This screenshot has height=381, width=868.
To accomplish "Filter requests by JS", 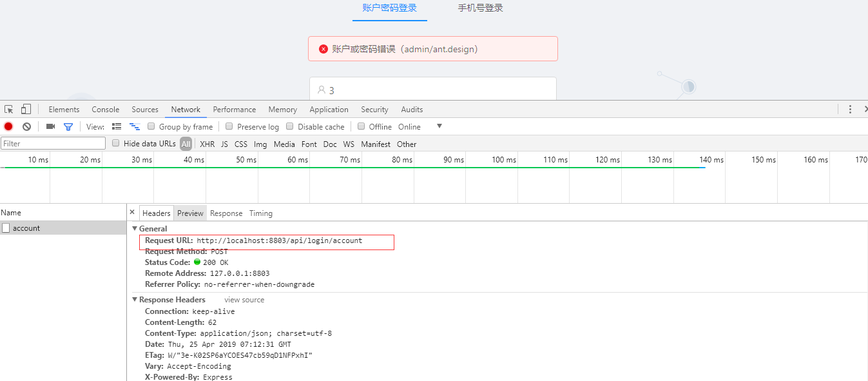I will click(x=224, y=144).
